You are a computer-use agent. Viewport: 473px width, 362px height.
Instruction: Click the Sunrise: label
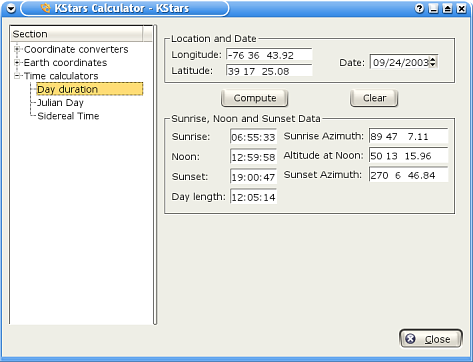(191, 137)
